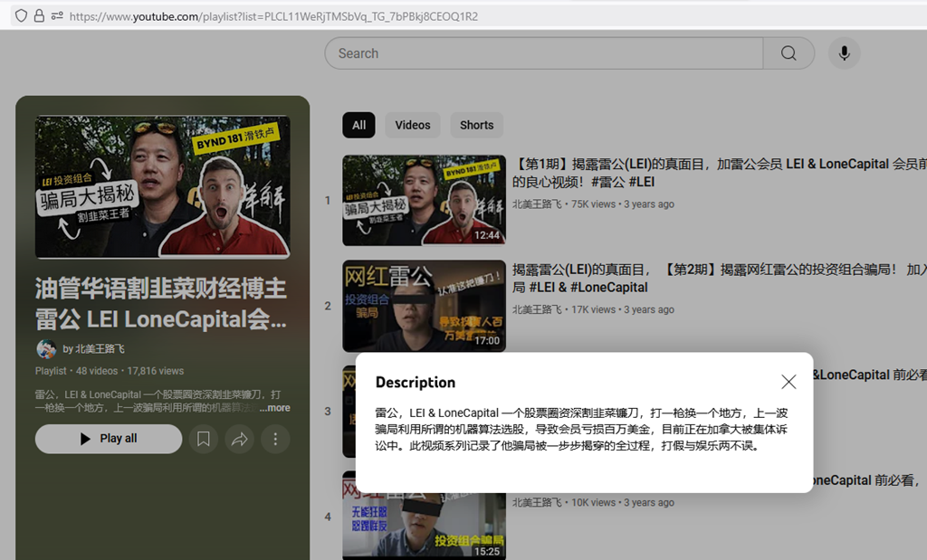Open video title containing 【第2期】揭露网红雷公
The height and width of the screenshot is (560, 927).
coord(719,279)
